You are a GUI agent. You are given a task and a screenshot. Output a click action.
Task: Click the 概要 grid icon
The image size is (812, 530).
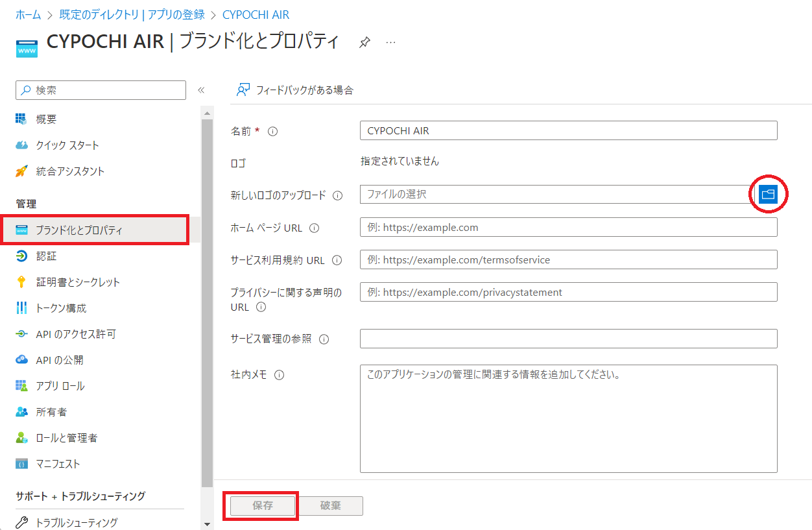point(22,119)
